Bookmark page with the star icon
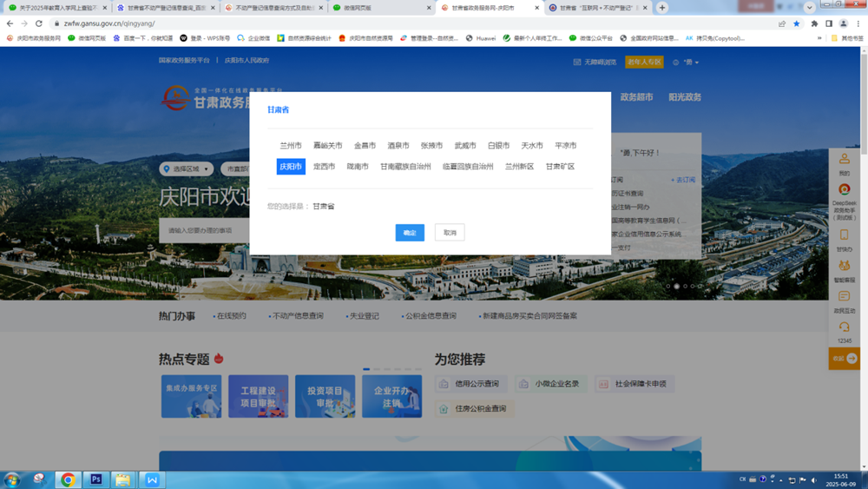 tap(797, 23)
